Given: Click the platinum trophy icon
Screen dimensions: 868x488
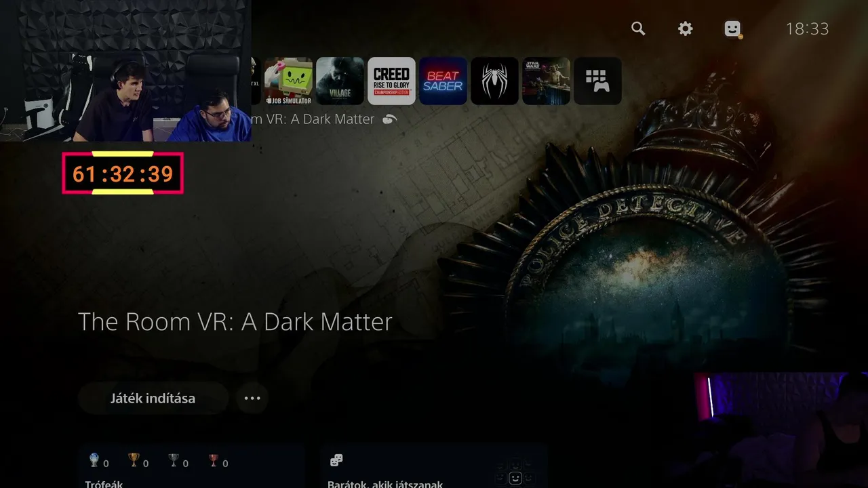Looking at the screenshot, I should 94,461.
